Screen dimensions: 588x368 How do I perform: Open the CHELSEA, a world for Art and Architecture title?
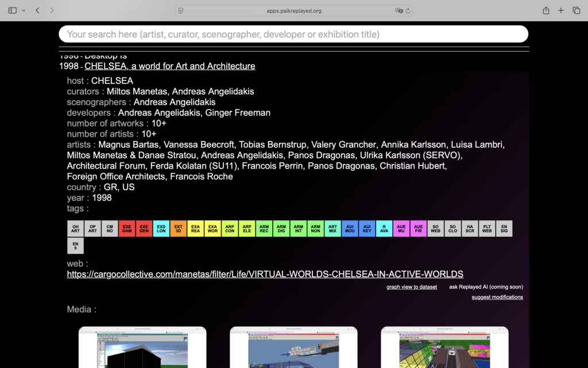(169, 66)
